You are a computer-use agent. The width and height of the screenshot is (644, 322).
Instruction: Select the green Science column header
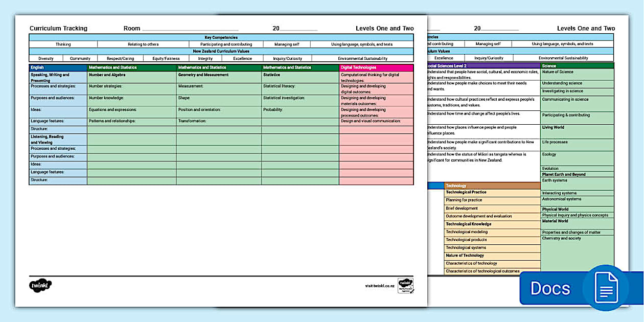576,67
